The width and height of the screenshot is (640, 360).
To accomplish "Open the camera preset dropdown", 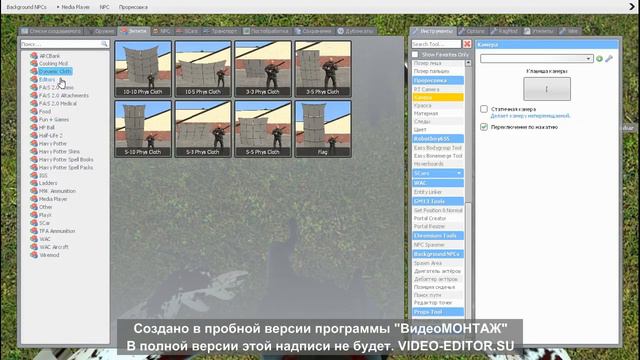I will point(537,59).
